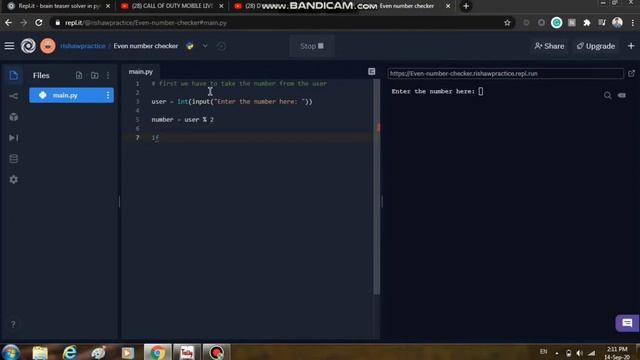Add a new file in Files panel
The height and width of the screenshot is (360, 640).
click(79, 76)
